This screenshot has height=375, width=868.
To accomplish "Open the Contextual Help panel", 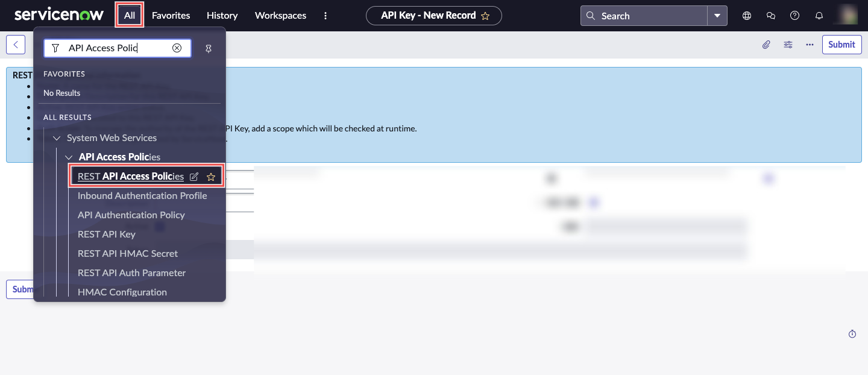I will point(794,15).
